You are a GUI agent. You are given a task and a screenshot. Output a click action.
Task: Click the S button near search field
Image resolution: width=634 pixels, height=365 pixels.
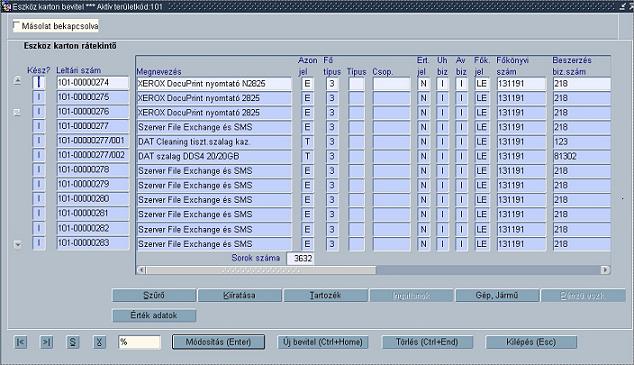(73, 342)
